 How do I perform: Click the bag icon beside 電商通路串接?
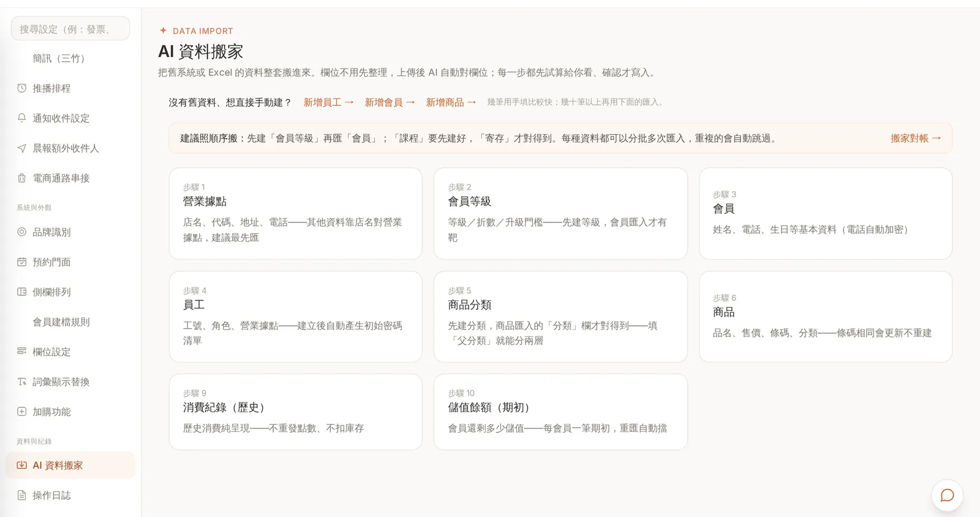click(x=21, y=178)
